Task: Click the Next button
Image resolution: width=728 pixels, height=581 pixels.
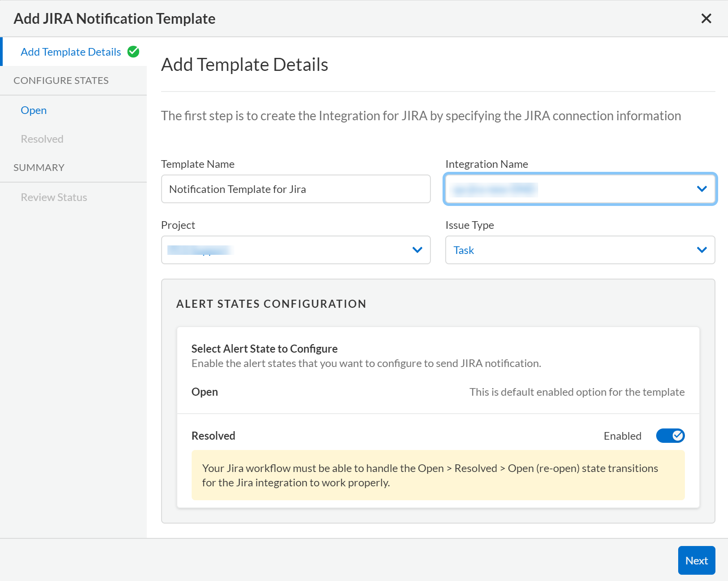Action: (x=697, y=560)
